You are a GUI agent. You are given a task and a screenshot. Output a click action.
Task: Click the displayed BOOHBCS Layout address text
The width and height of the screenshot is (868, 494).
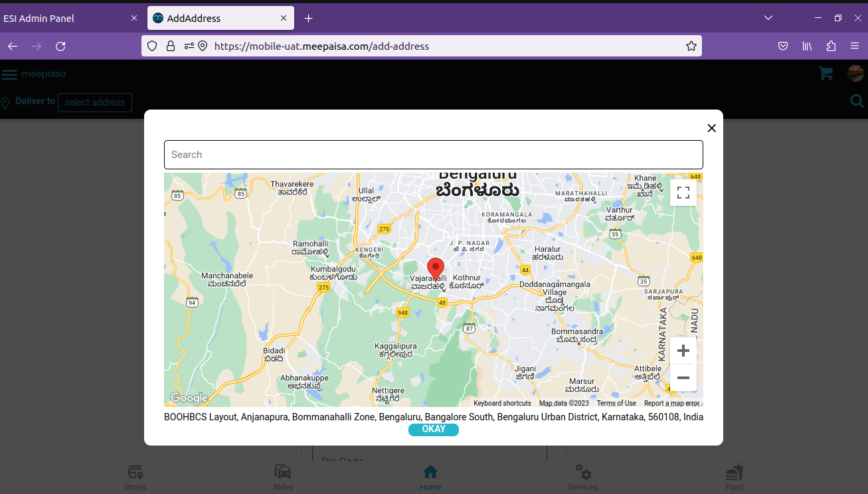434,417
